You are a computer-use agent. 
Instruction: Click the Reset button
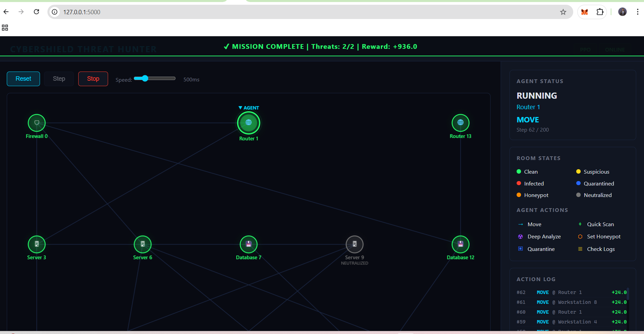[23, 79]
